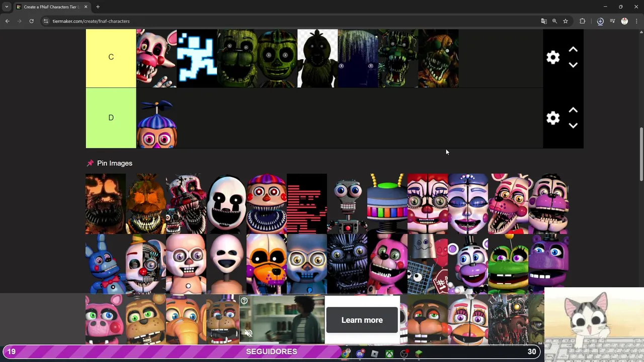Open Xbox app from the taskbar

[x=389, y=354]
